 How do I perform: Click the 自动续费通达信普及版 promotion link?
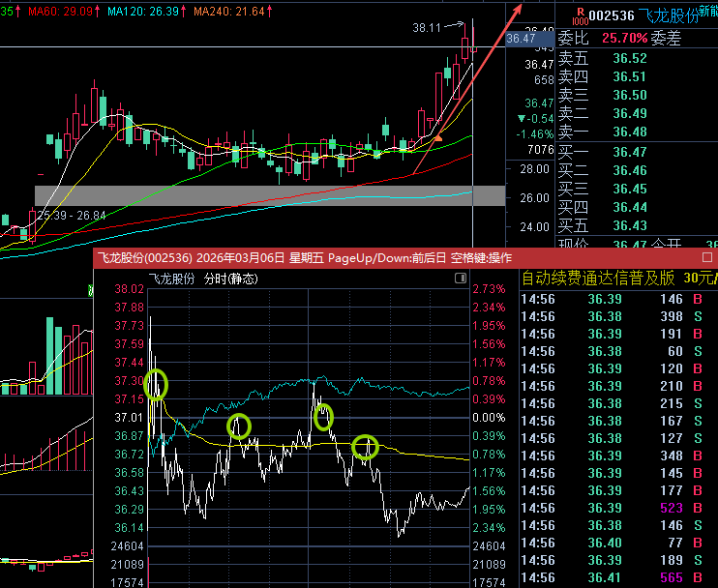pyautogui.click(x=598, y=278)
